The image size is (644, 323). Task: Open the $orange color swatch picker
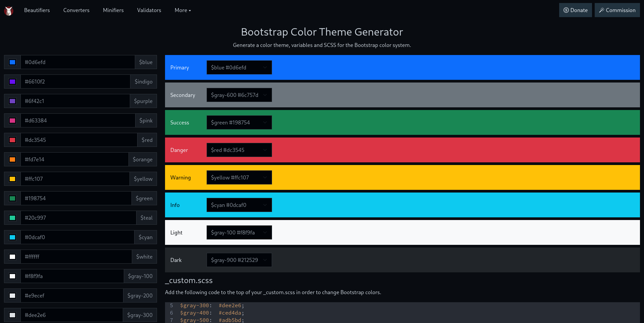[x=12, y=159]
